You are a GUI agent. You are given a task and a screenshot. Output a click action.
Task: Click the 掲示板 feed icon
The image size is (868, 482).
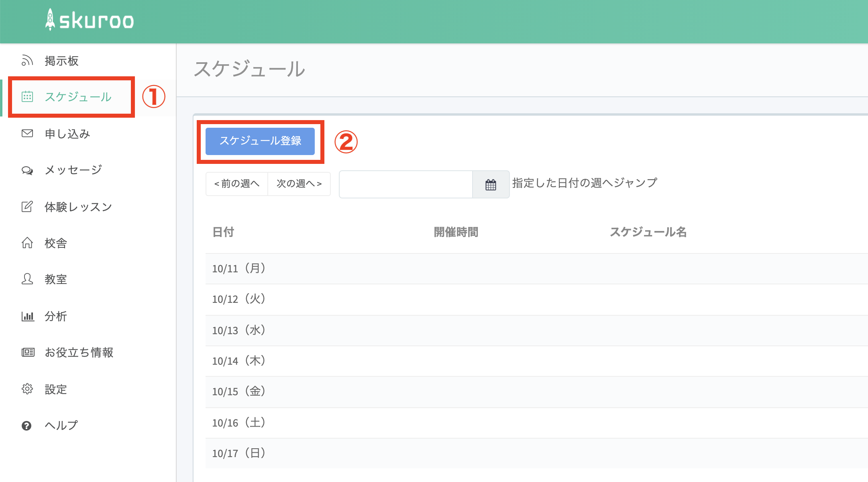click(x=27, y=60)
